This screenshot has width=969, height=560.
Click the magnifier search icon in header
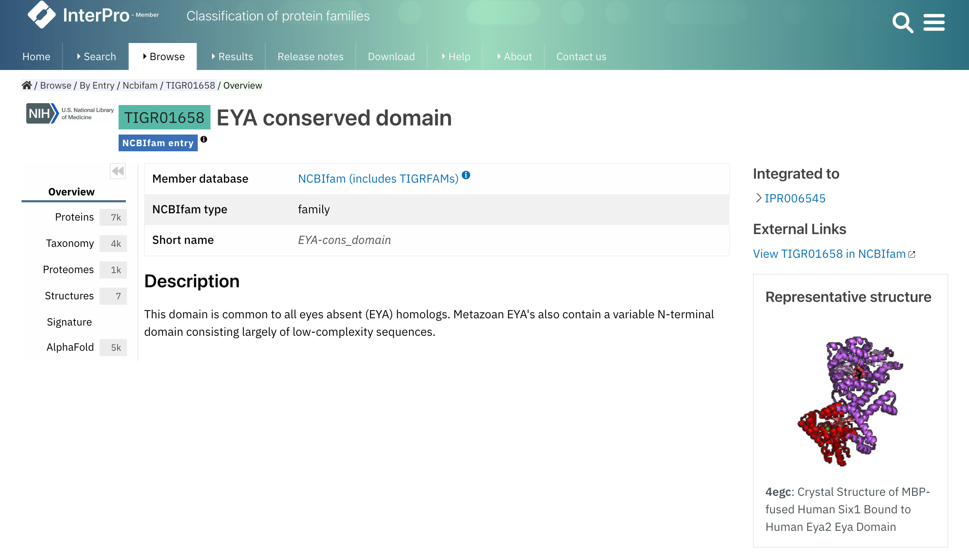(x=902, y=22)
